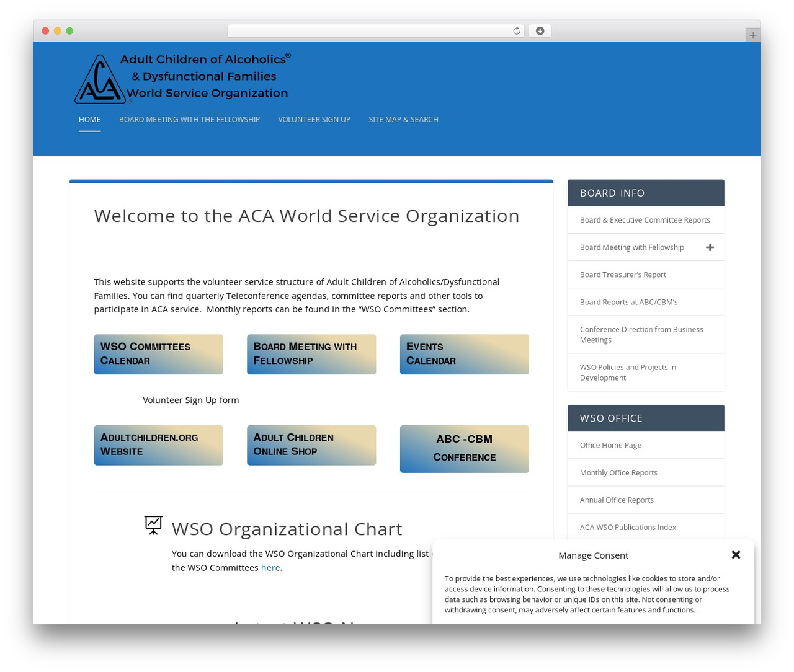794x672 pixels.
Task: Expand Board Meeting with Fellowship submenu
Action: (710, 247)
